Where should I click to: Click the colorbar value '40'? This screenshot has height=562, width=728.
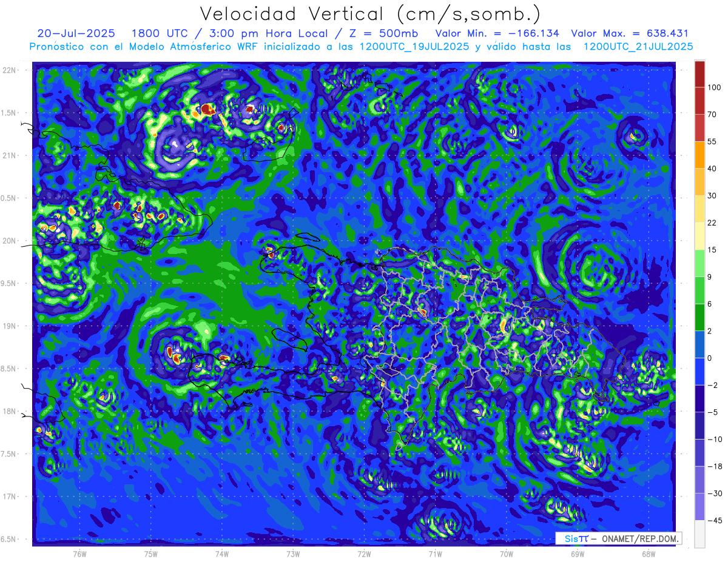coord(712,169)
